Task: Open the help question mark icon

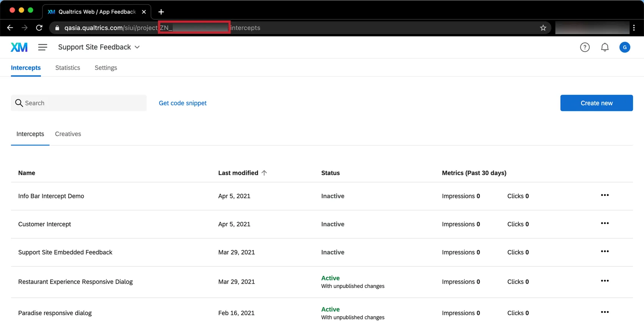Action: pyautogui.click(x=585, y=47)
